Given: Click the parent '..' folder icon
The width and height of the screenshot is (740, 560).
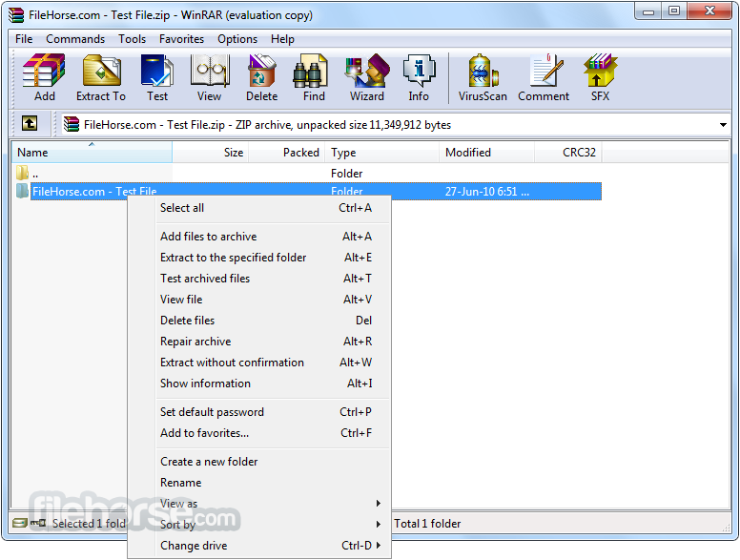Looking at the screenshot, I should (x=22, y=173).
